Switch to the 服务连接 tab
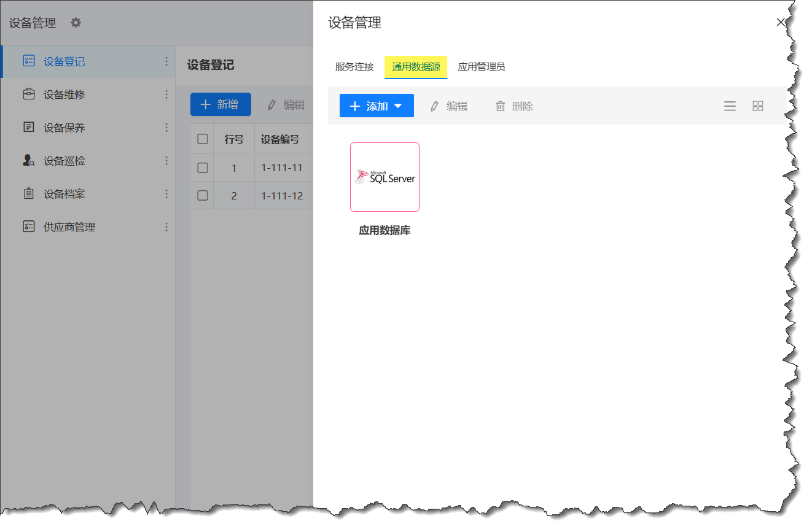The image size is (812, 529). coord(354,67)
